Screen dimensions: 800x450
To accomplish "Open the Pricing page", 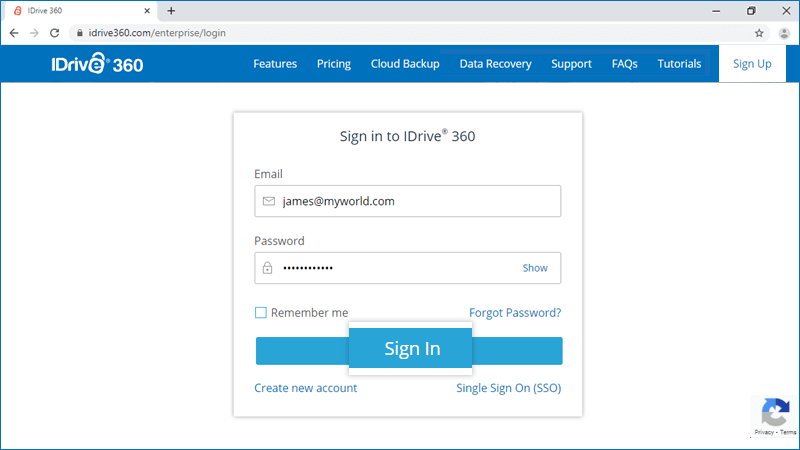I will [x=334, y=64].
